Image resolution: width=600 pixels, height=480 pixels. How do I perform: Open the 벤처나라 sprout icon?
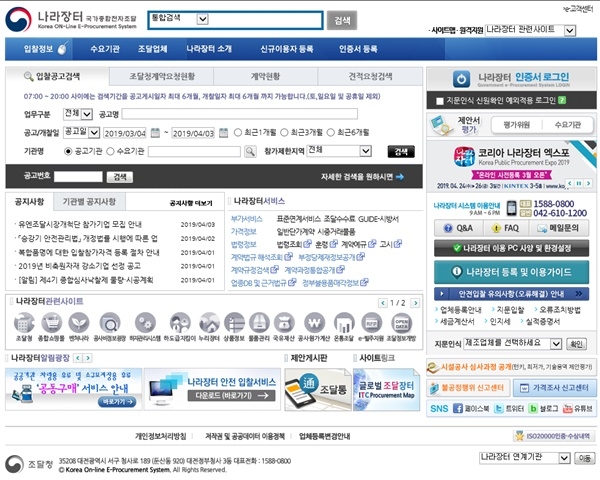pyautogui.click(x=79, y=323)
